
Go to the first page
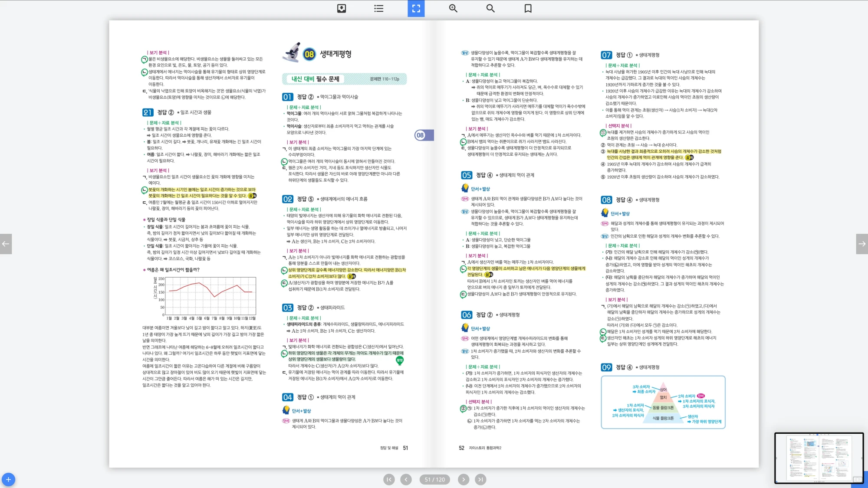coord(389,479)
